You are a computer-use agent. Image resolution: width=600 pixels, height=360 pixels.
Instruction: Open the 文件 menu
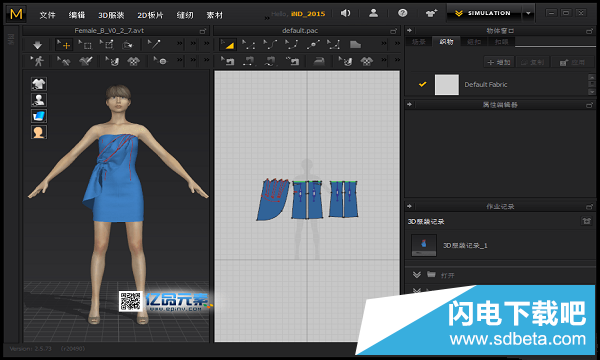click(47, 15)
